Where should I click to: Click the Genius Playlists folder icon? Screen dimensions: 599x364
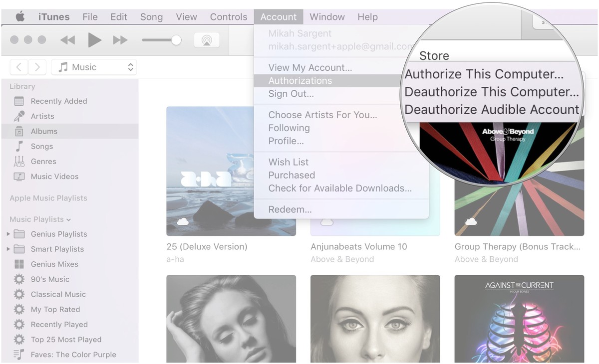19,234
